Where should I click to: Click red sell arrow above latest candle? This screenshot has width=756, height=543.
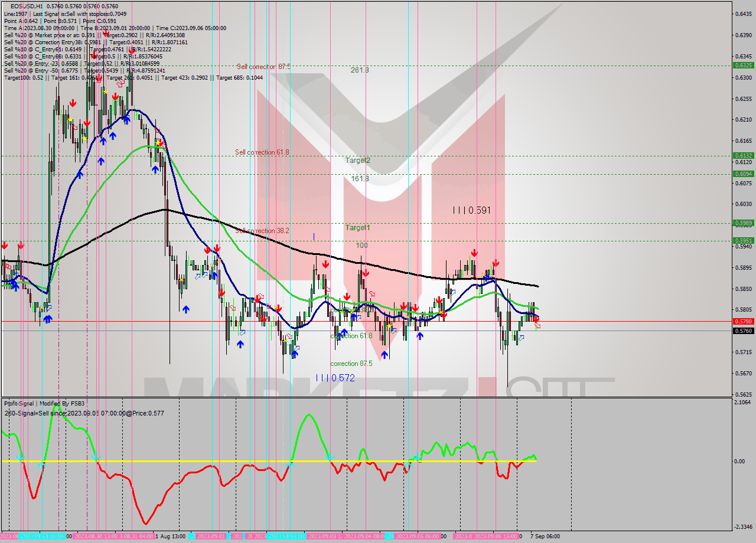[536, 319]
